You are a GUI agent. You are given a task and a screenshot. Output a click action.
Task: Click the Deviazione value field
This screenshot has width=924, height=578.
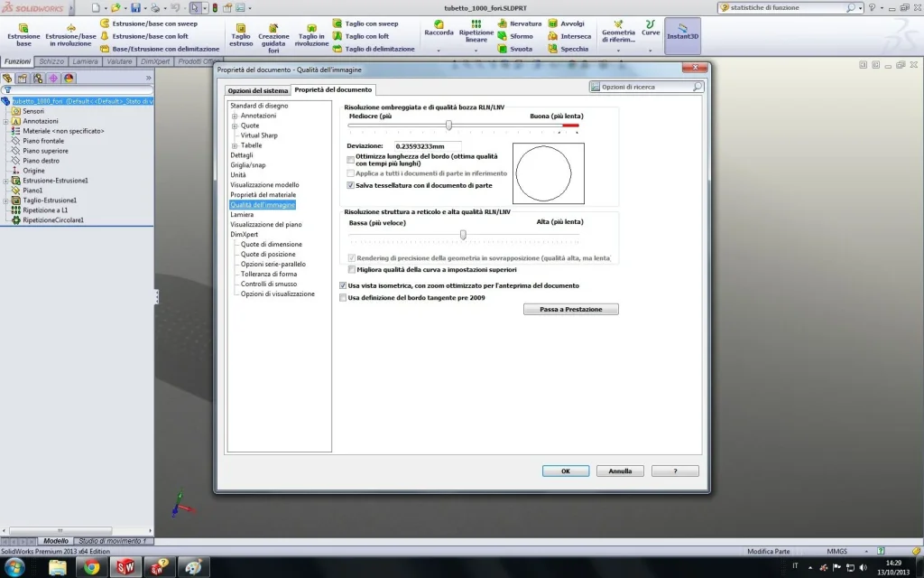427,145
